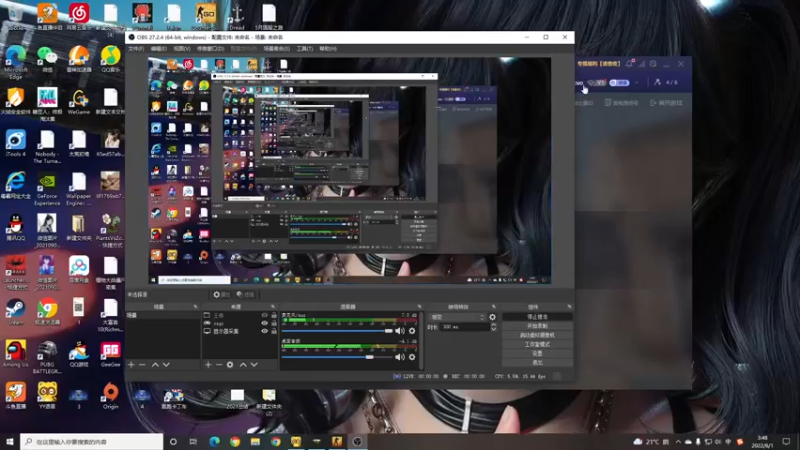Screen dimensions: 800x450
Task: Hide the 显示器采集 source
Action: (264, 331)
